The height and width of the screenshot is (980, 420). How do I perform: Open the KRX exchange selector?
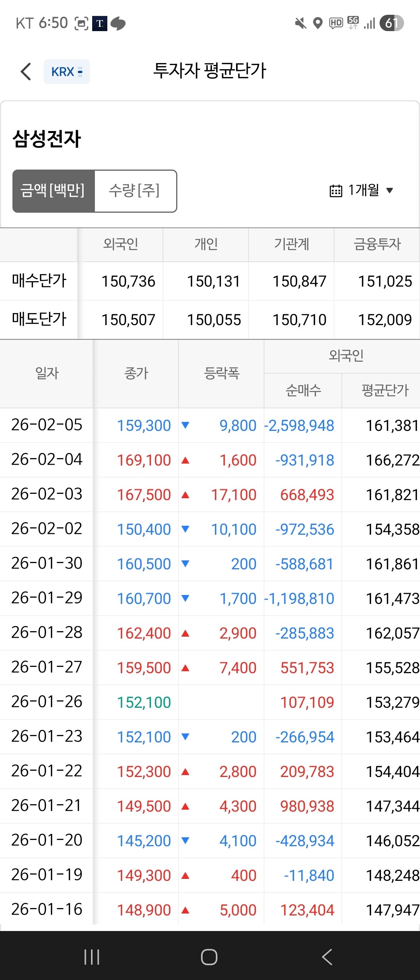(x=67, y=72)
